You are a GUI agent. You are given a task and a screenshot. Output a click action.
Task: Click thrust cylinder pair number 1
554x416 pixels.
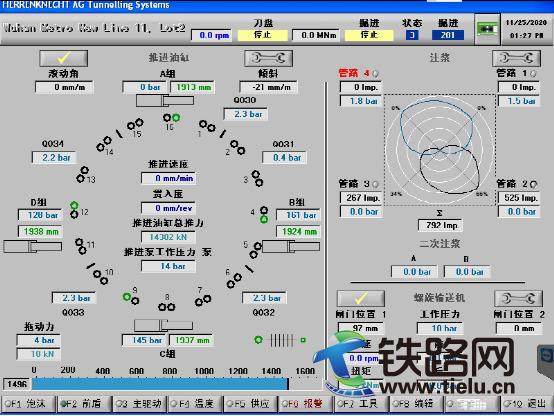point(207,126)
